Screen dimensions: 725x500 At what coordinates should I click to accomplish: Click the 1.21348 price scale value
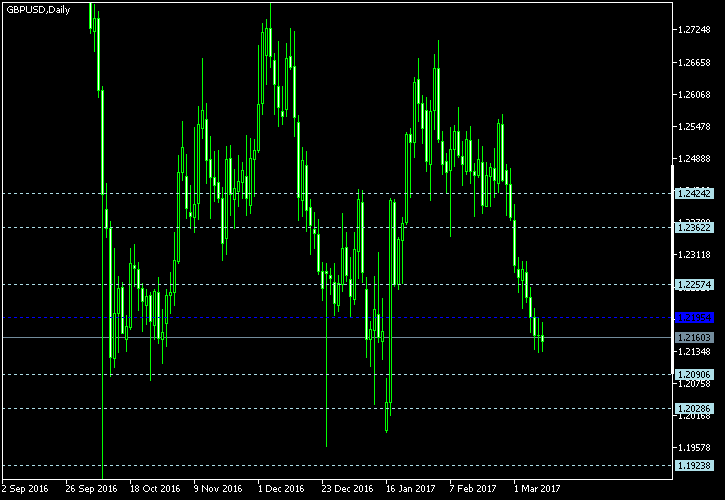694,352
